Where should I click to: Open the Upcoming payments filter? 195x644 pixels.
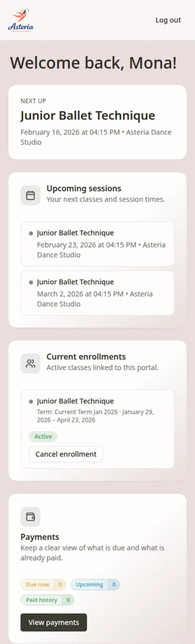[x=89, y=585]
